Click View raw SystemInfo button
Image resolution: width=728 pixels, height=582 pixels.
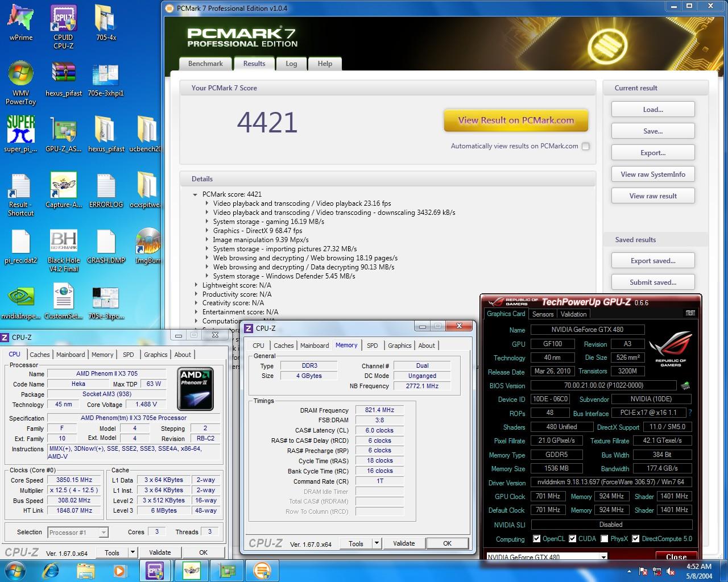click(653, 174)
